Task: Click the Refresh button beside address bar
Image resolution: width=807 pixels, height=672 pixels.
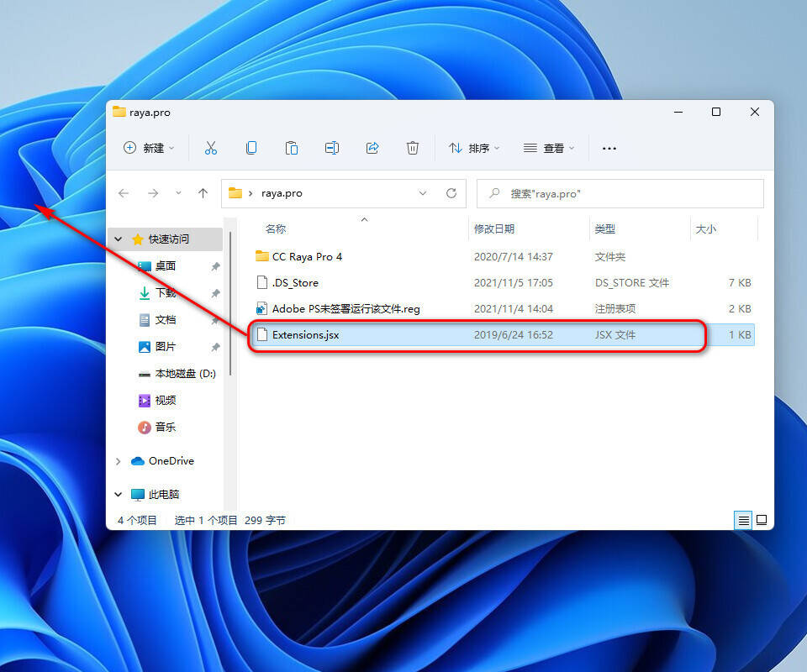Action: (x=451, y=193)
